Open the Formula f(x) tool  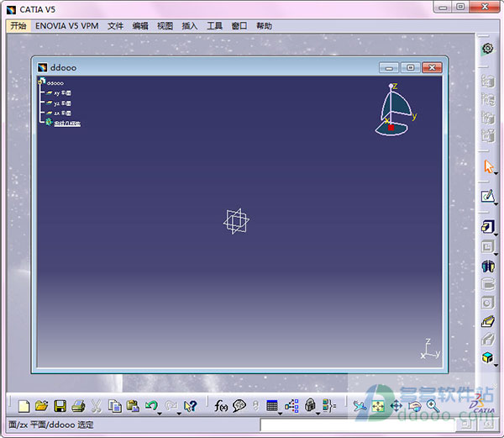tap(221, 406)
